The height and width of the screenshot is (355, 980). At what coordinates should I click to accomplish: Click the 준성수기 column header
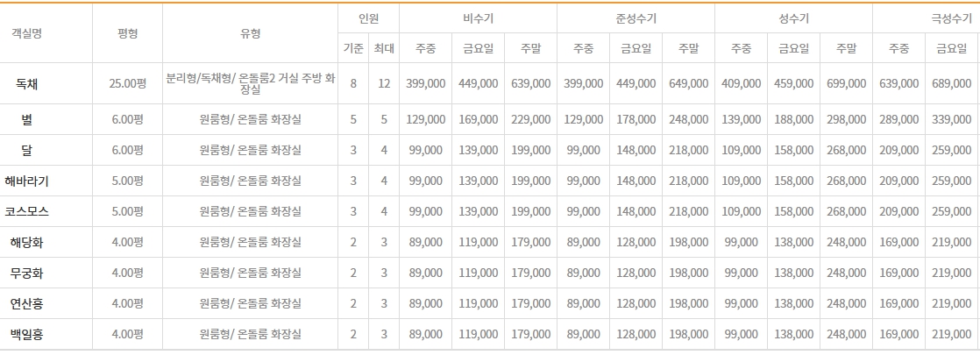(636, 18)
